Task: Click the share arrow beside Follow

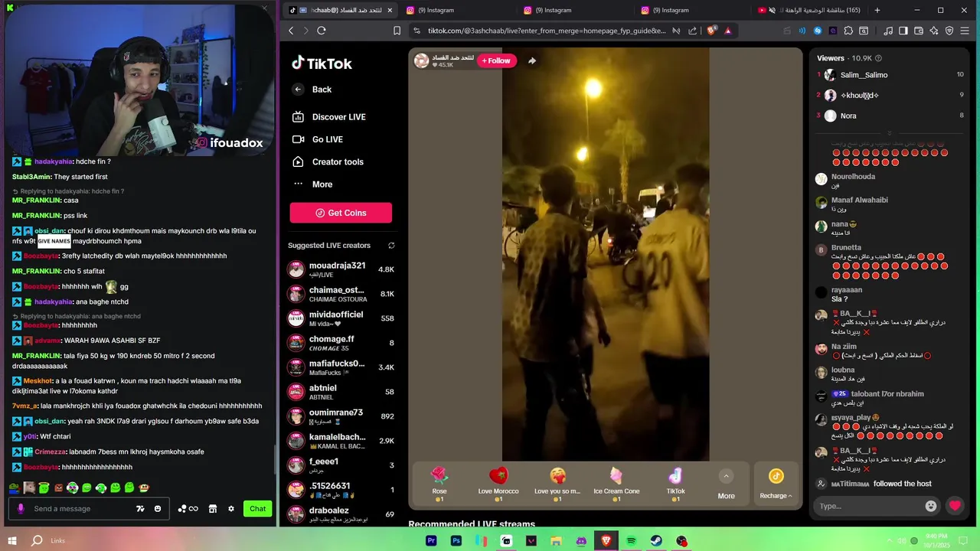Action: coord(532,60)
